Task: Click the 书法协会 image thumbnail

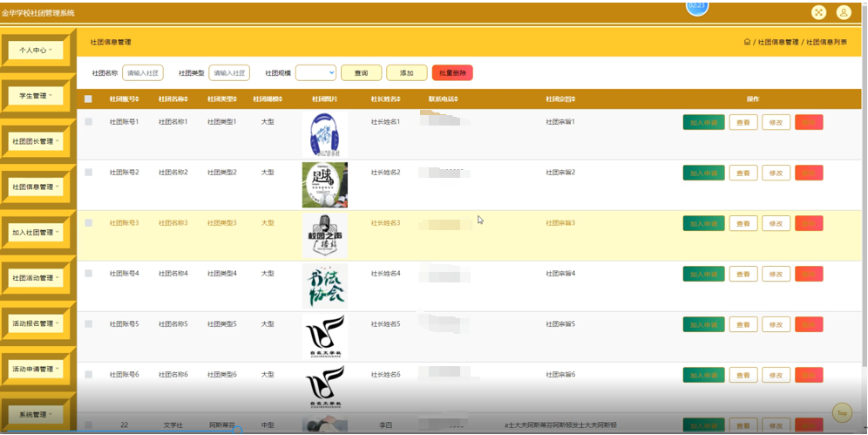Action: click(325, 286)
